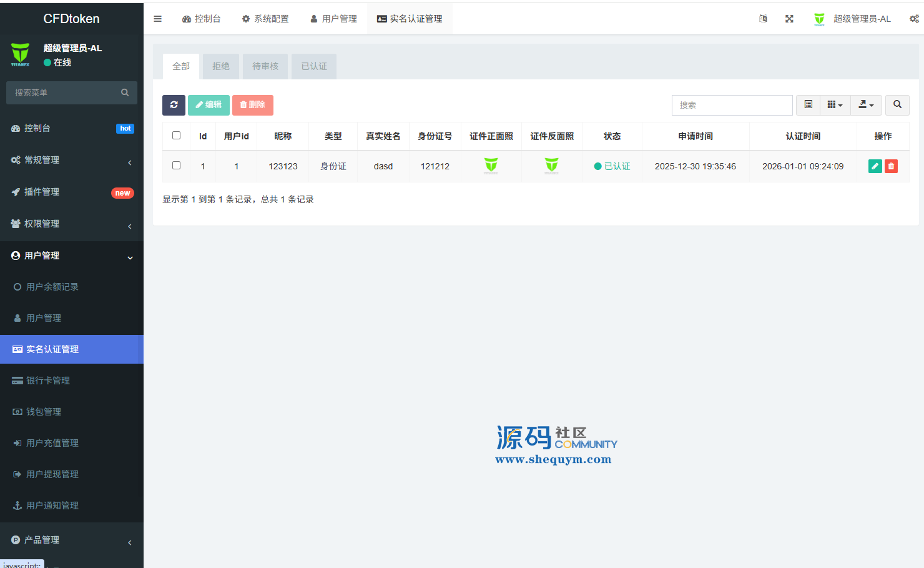View the 证件正面照 thumbnail image
The width and height of the screenshot is (924, 568).
click(x=491, y=166)
